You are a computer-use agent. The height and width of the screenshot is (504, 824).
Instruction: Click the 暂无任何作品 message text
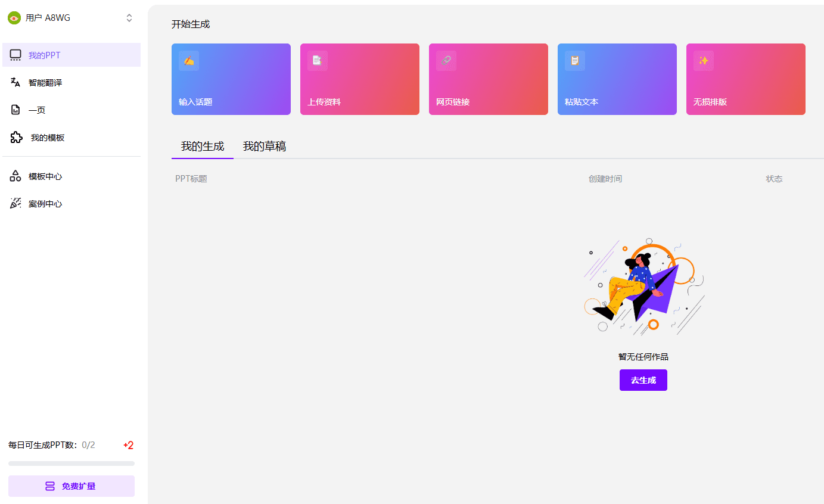[x=643, y=357]
